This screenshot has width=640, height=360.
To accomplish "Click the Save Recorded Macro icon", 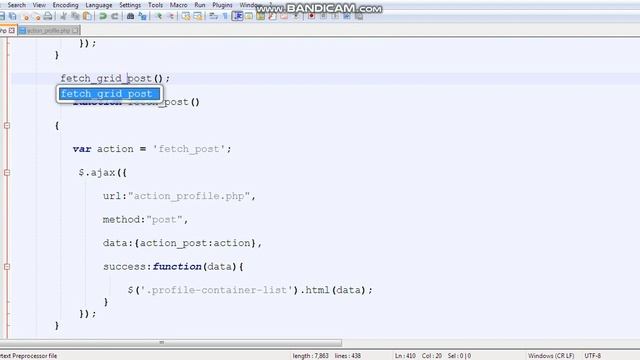I will pyautogui.click(x=359, y=16).
